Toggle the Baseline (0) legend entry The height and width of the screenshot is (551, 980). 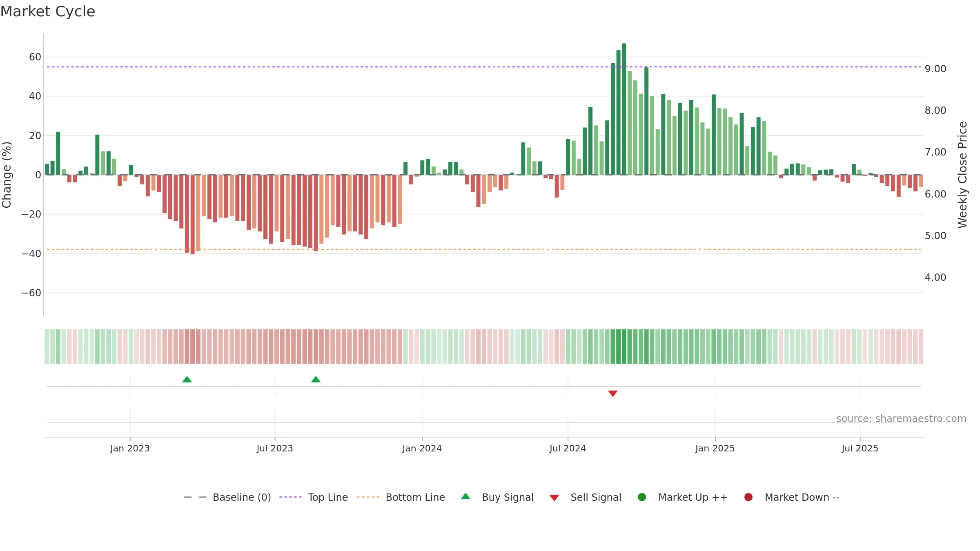(227, 497)
